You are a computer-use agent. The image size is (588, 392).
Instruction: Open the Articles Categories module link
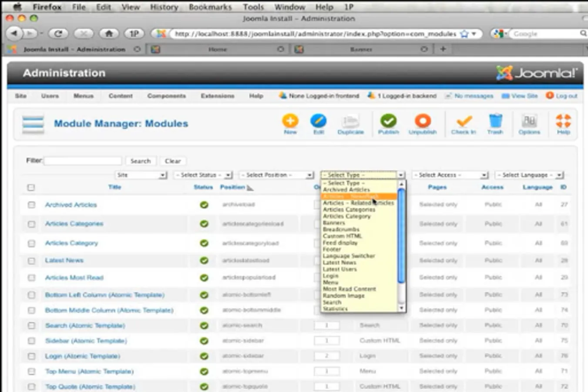coord(74,224)
